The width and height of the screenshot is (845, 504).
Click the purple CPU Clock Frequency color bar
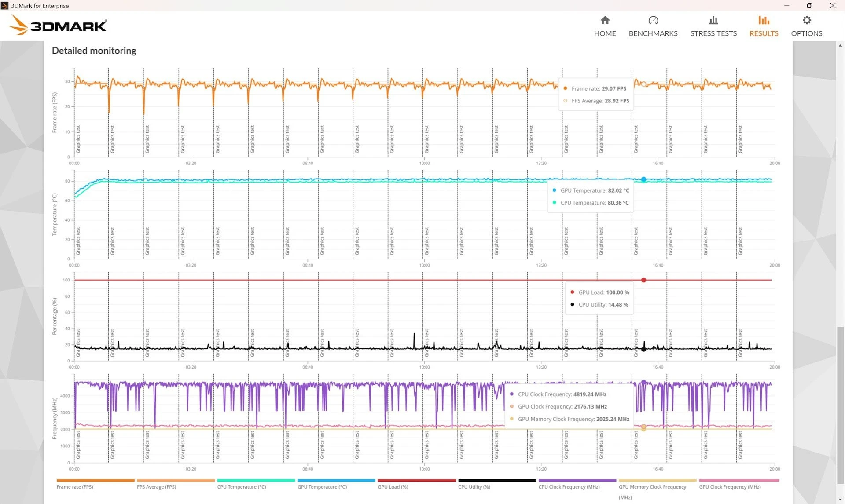coord(577,480)
